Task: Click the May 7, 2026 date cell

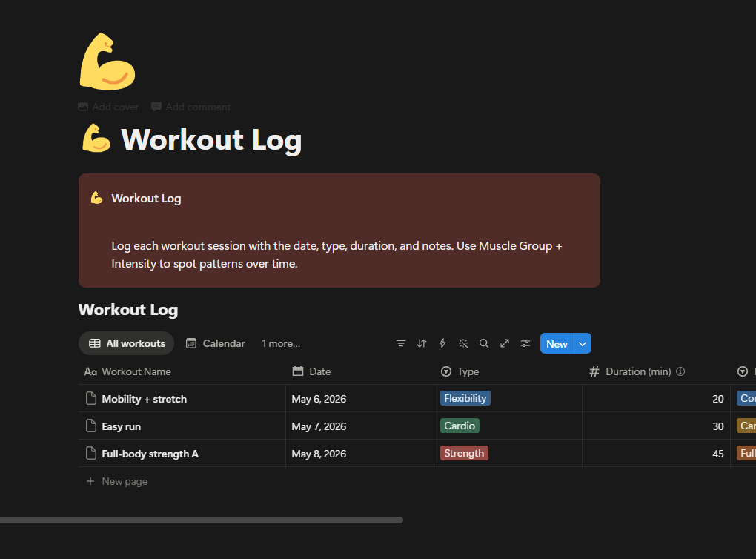Action: (x=359, y=426)
